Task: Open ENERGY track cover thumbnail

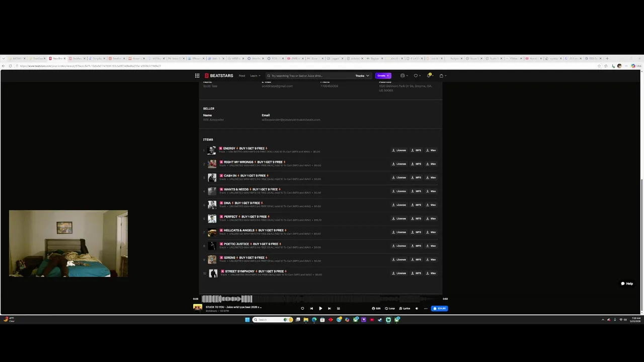Action: (x=212, y=150)
